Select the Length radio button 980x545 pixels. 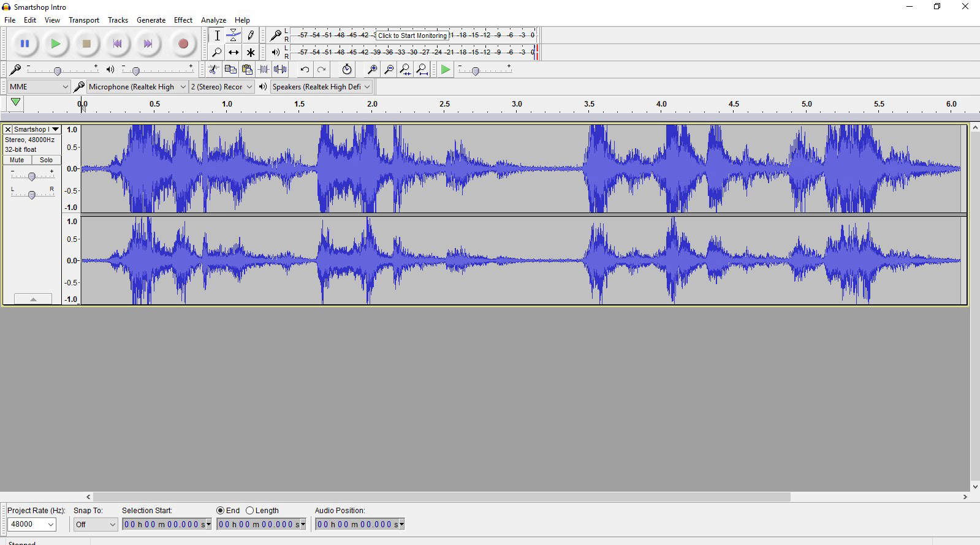[250, 510]
